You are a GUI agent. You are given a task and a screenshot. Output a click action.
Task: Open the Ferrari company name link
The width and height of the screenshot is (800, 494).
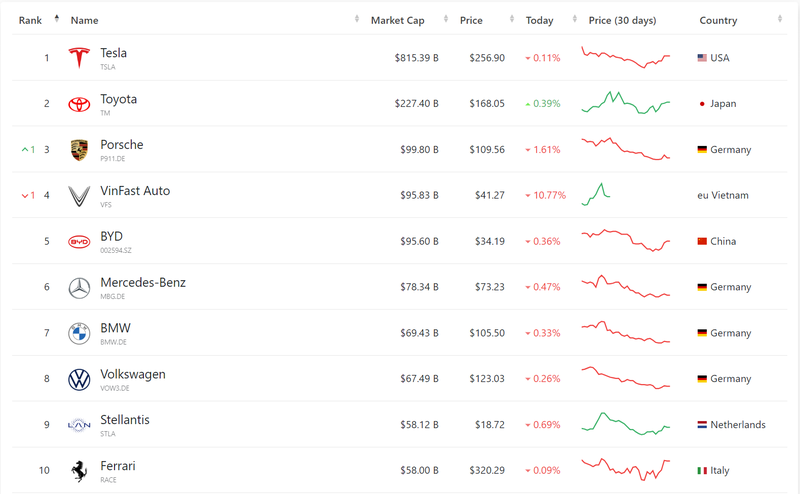point(118,466)
